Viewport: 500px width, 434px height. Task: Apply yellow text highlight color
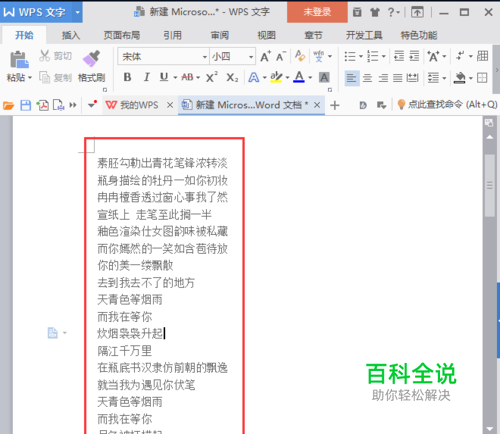point(276,78)
